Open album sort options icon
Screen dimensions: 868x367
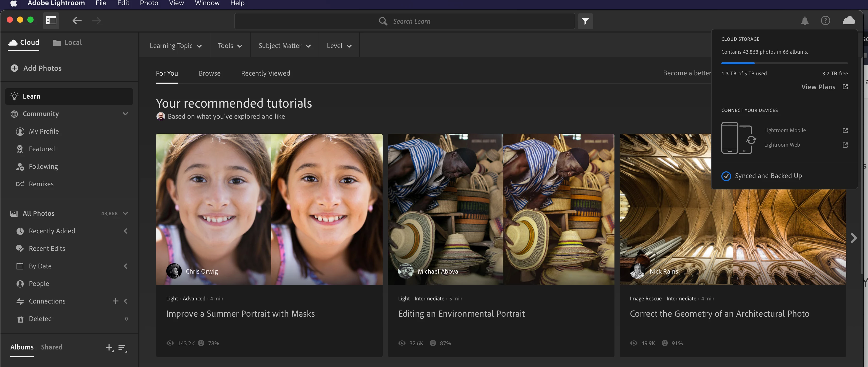tap(122, 347)
